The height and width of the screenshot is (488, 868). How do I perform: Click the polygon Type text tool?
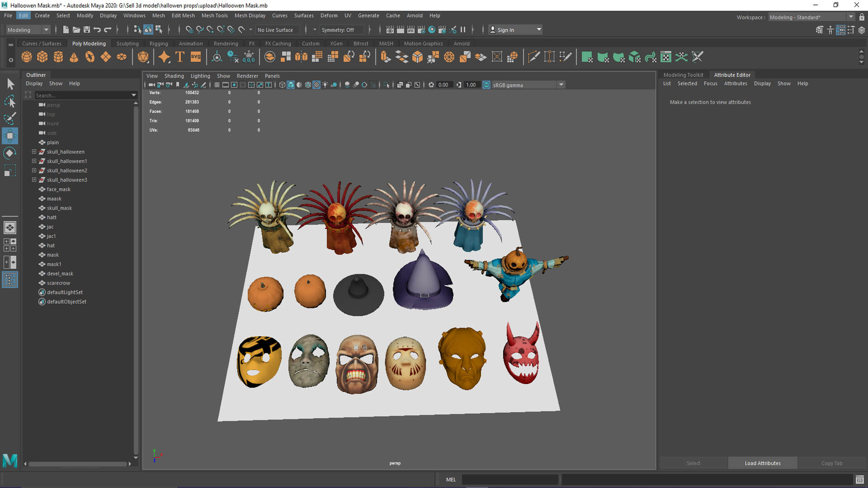(x=179, y=57)
